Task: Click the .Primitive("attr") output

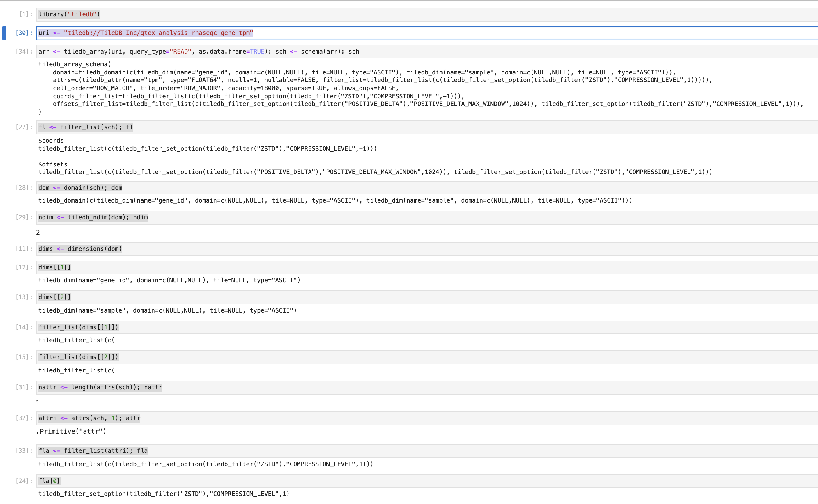Action: pos(71,431)
